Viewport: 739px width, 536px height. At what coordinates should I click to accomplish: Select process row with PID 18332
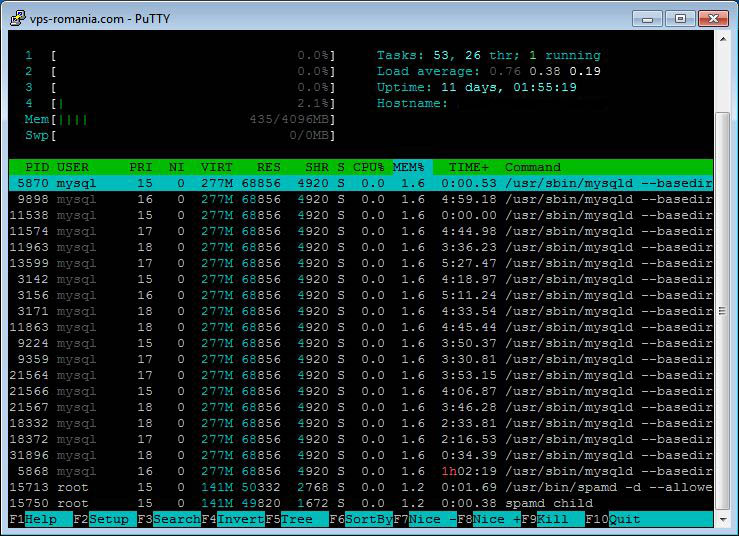361,423
